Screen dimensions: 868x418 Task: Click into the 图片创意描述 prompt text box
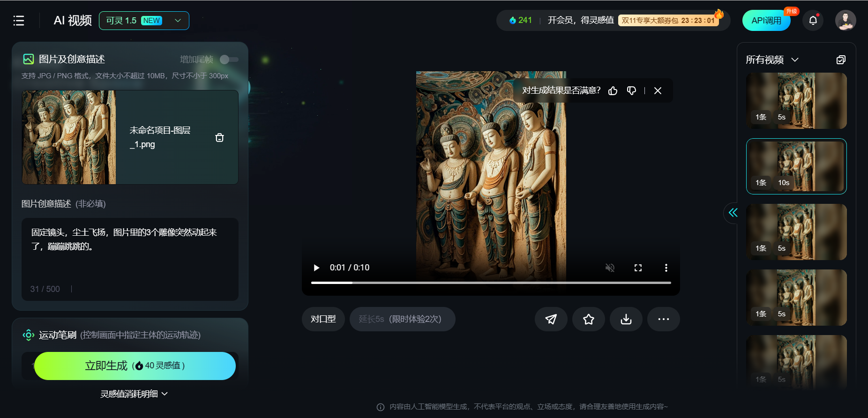click(x=130, y=259)
